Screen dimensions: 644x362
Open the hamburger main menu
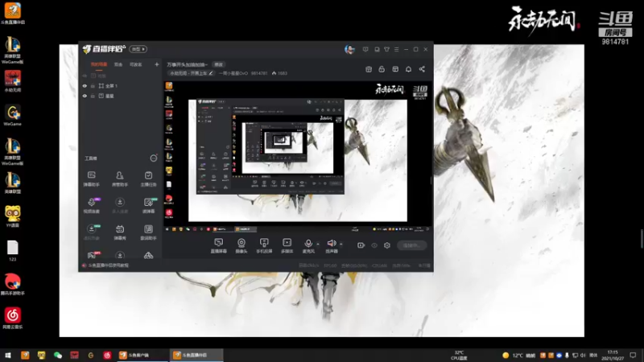pos(396,49)
